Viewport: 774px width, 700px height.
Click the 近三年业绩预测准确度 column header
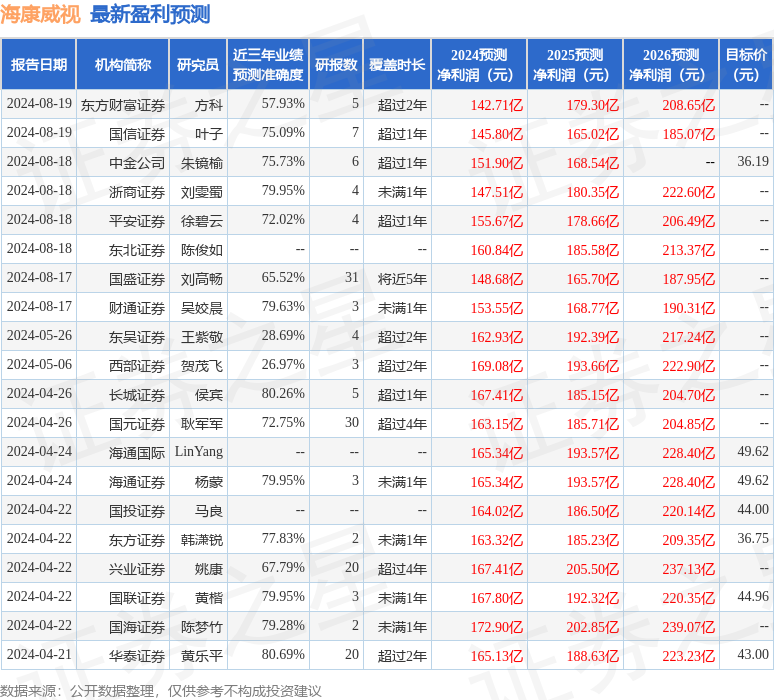click(268, 65)
